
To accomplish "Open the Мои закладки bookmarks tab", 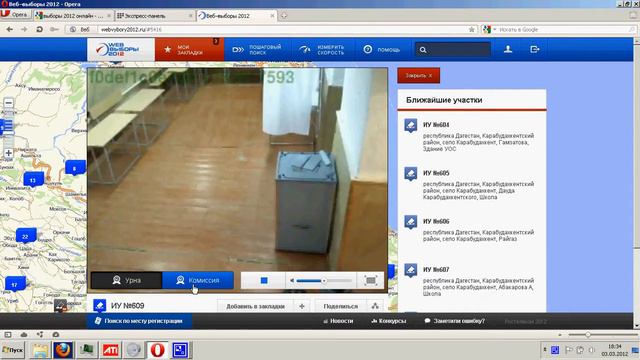I will pos(189,49).
